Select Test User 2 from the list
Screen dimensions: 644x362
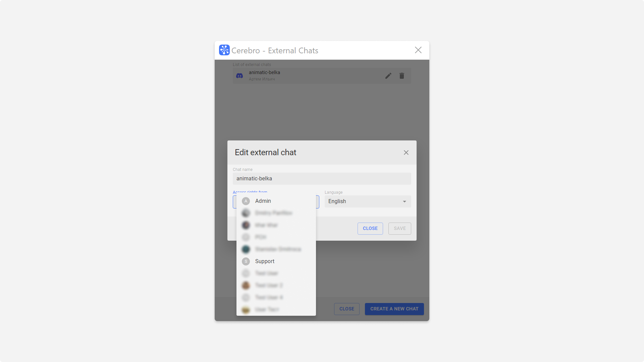269,285
